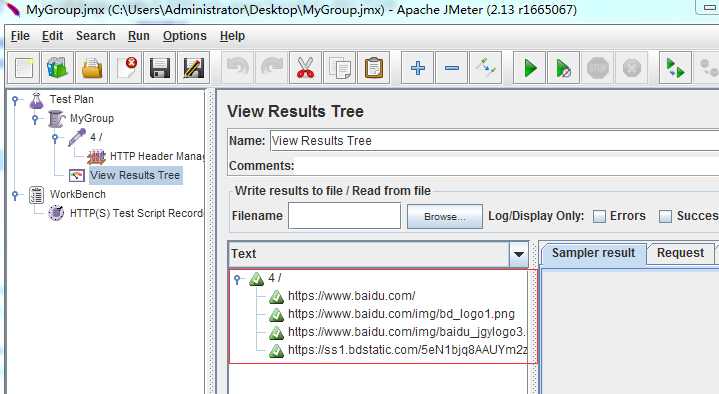719x394 pixels.
Task: Click the Filename input field
Action: click(344, 216)
